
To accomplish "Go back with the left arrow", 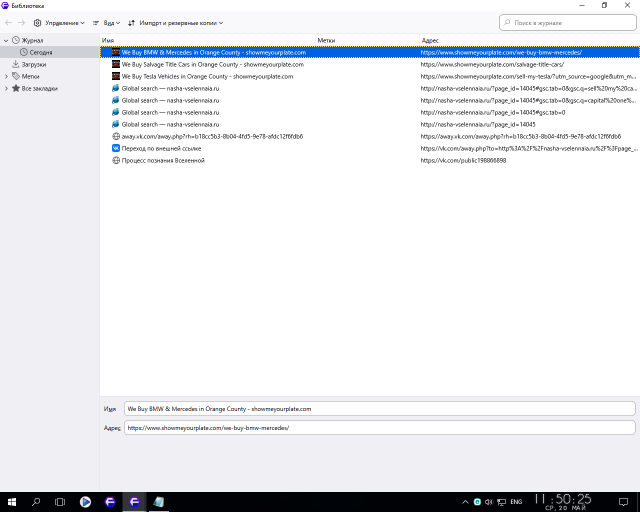I will click(x=8, y=23).
